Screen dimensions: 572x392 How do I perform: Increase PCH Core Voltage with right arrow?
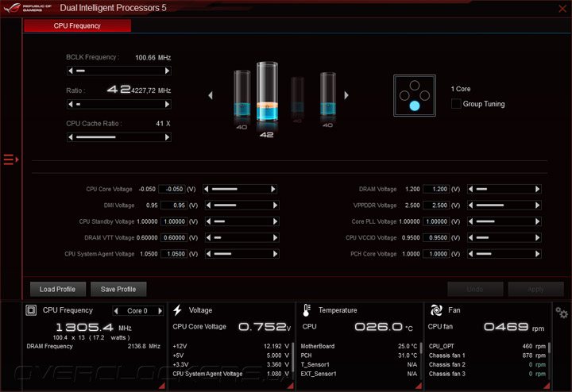coord(537,254)
